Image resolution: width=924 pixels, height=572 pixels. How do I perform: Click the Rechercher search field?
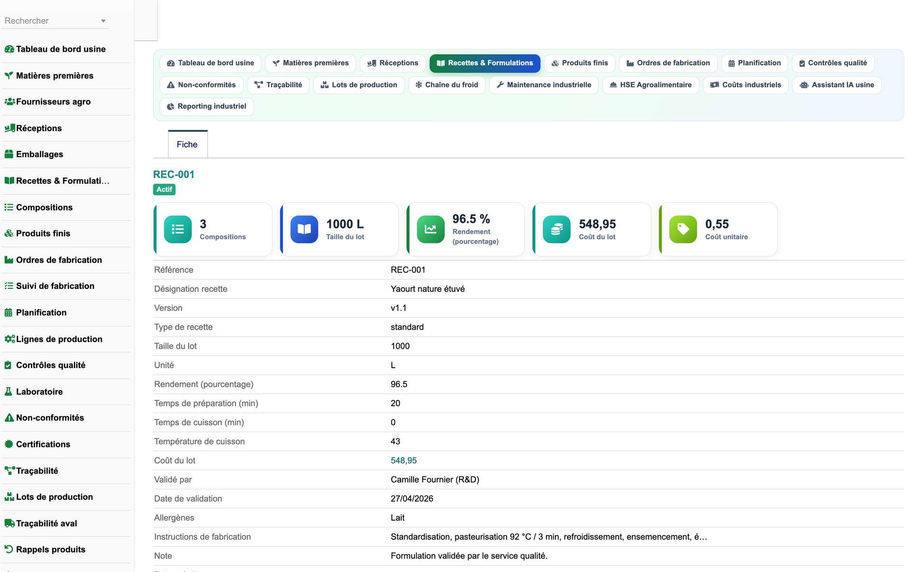[x=55, y=21]
